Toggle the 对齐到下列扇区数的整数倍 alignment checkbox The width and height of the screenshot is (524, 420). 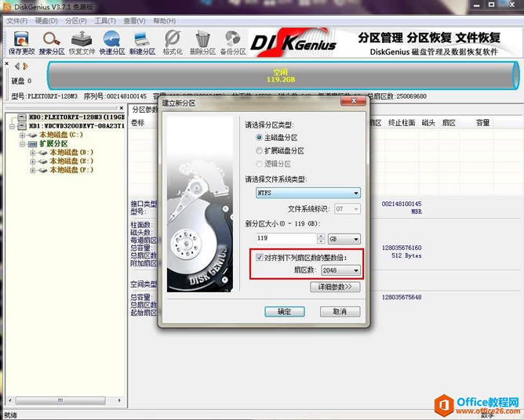[260, 257]
